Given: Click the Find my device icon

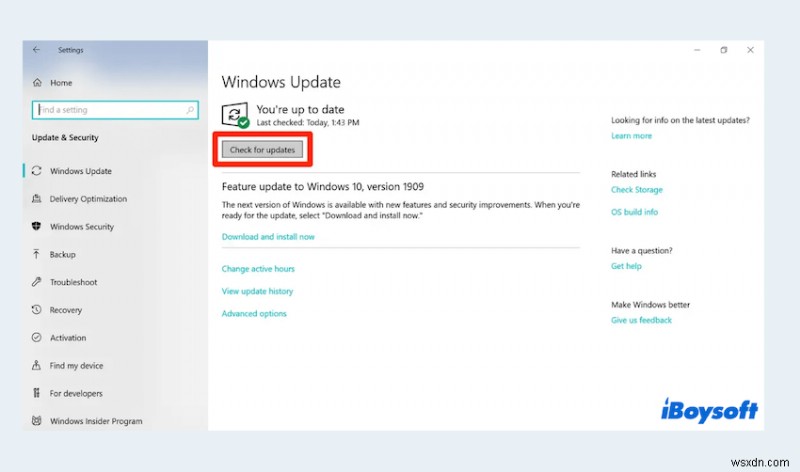Looking at the screenshot, I should click(x=37, y=365).
